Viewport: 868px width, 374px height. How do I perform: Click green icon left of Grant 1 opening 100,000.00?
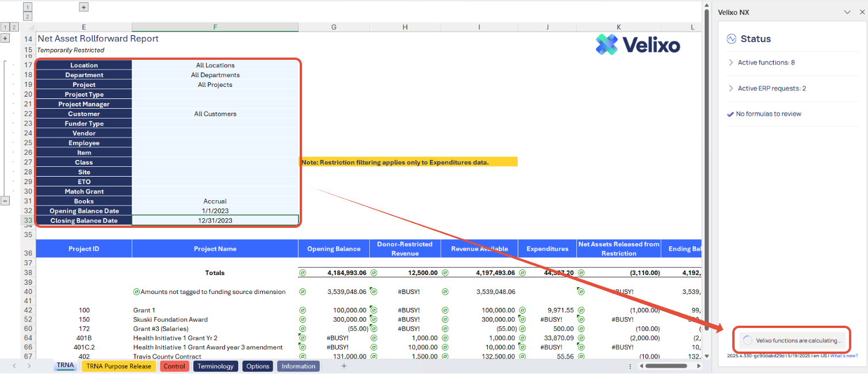(x=303, y=310)
